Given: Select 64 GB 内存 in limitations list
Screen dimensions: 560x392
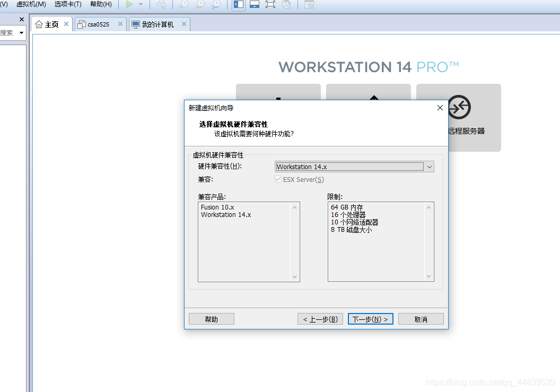Looking at the screenshot, I should (x=347, y=207).
